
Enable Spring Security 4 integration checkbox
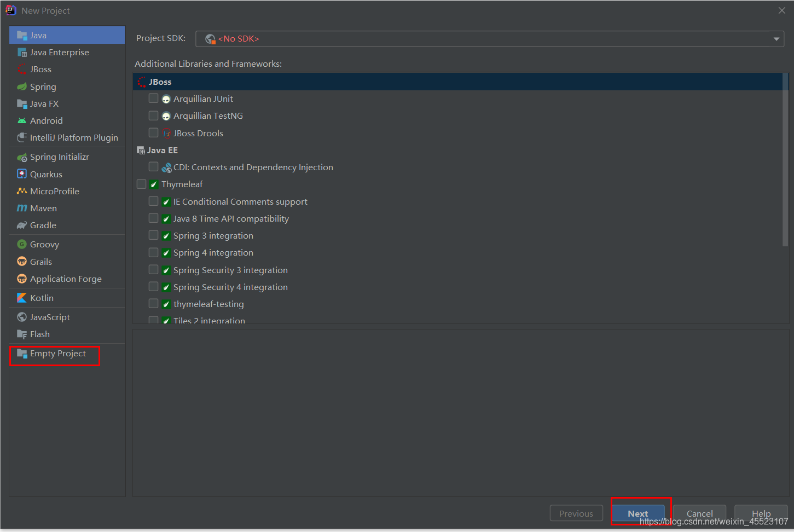pyautogui.click(x=153, y=286)
